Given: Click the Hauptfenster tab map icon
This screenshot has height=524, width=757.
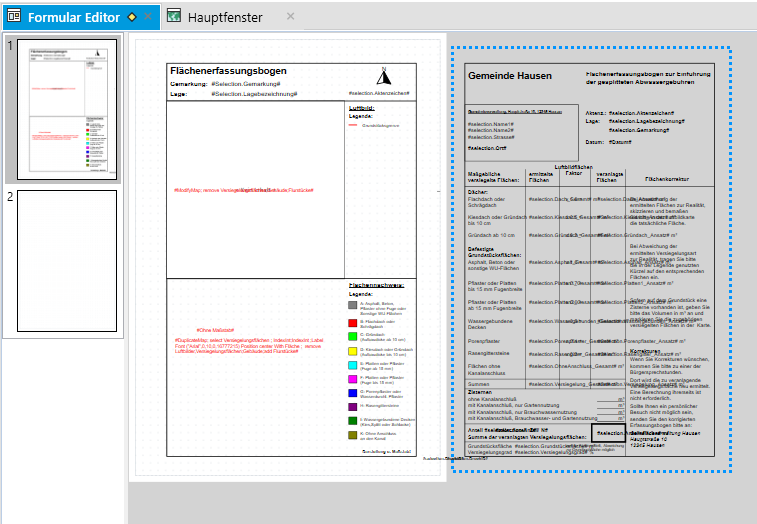Looking at the screenshot, I should pos(173,15).
